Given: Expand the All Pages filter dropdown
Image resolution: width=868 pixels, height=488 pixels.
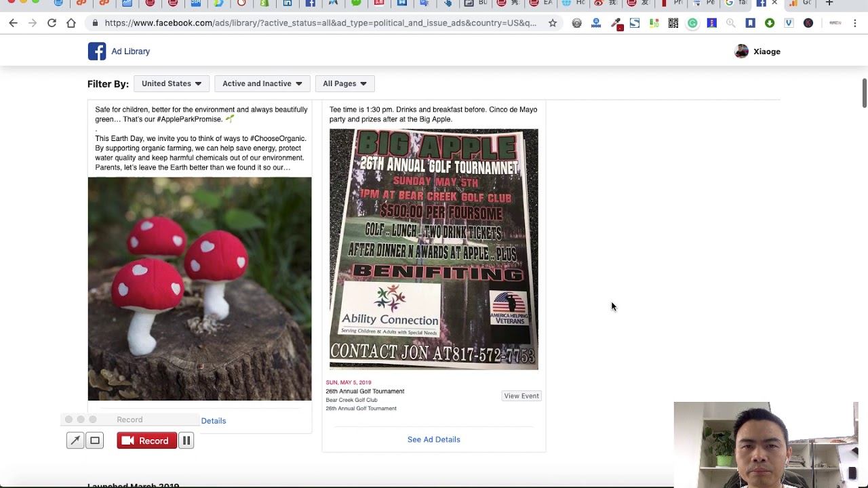Looking at the screenshot, I should tap(344, 83).
